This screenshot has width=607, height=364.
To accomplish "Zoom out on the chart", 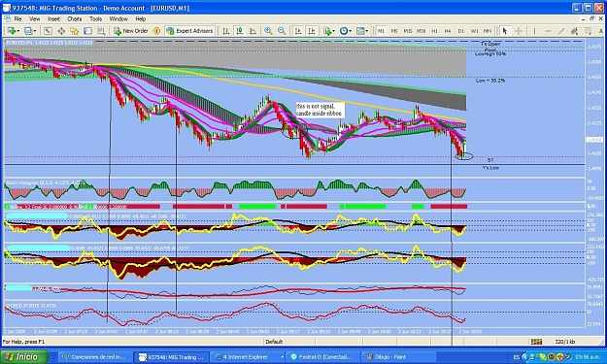I will 282,31.
